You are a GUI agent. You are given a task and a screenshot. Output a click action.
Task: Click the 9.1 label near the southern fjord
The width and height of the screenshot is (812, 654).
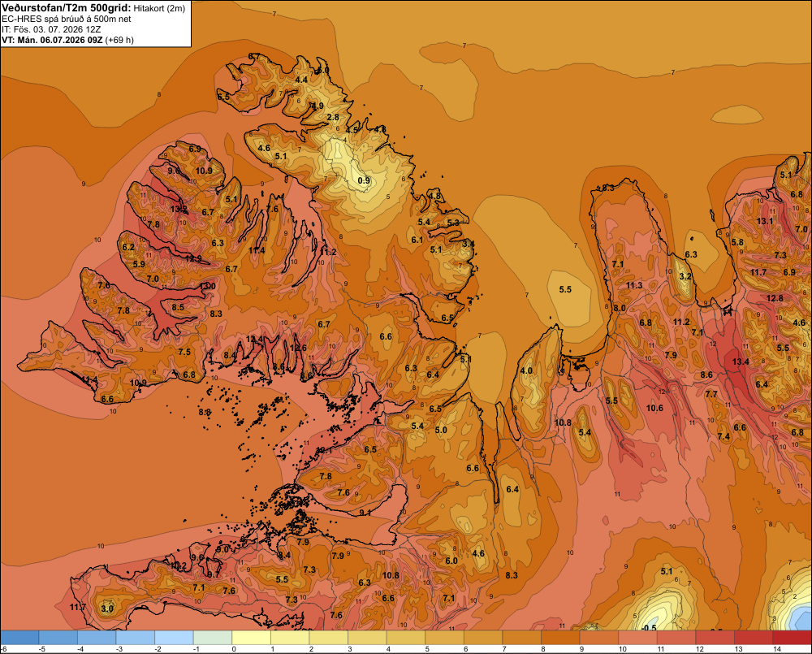click(x=365, y=513)
